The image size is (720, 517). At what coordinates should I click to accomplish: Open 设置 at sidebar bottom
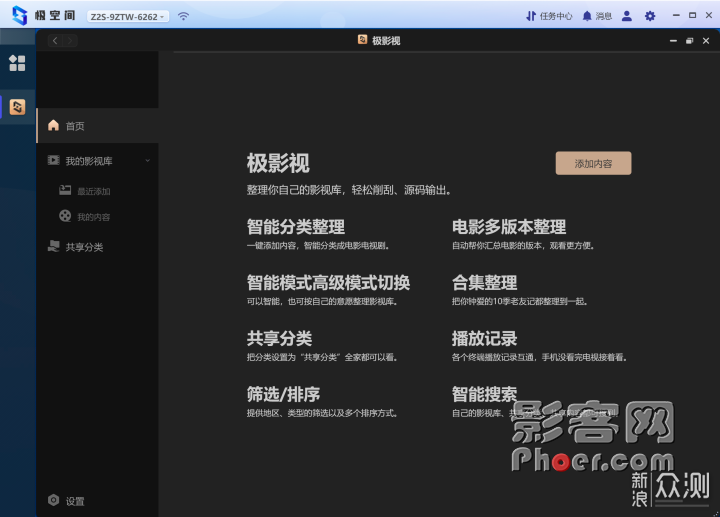pos(67,501)
